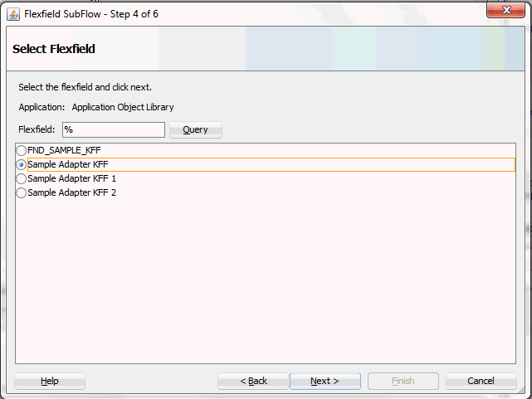Open Help for this wizard step

click(50, 381)
